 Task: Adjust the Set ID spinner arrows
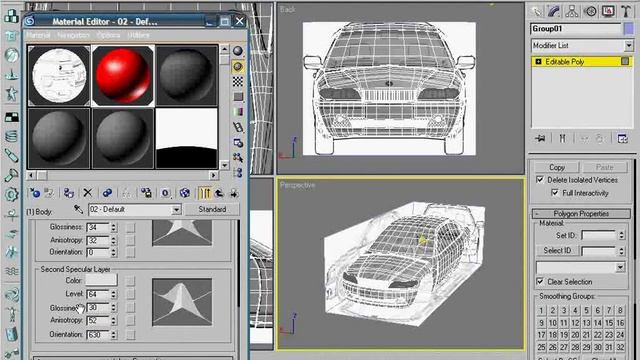point(621,236)
